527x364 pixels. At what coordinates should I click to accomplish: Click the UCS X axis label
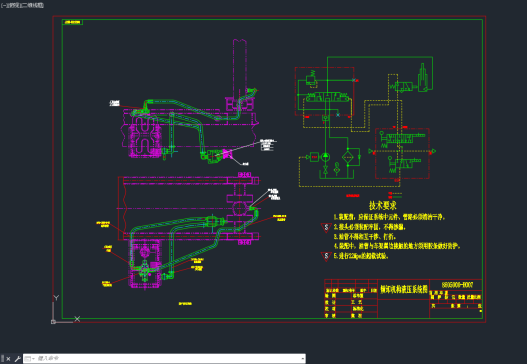click(x=77, y=319)
